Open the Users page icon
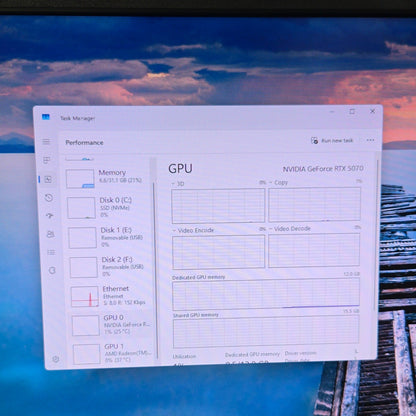 50,234
